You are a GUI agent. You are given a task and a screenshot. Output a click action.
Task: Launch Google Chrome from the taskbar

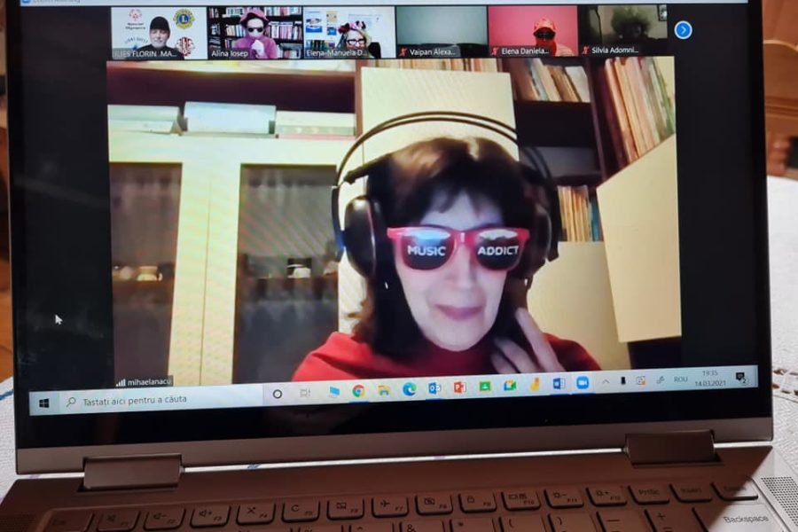(358, 390)
